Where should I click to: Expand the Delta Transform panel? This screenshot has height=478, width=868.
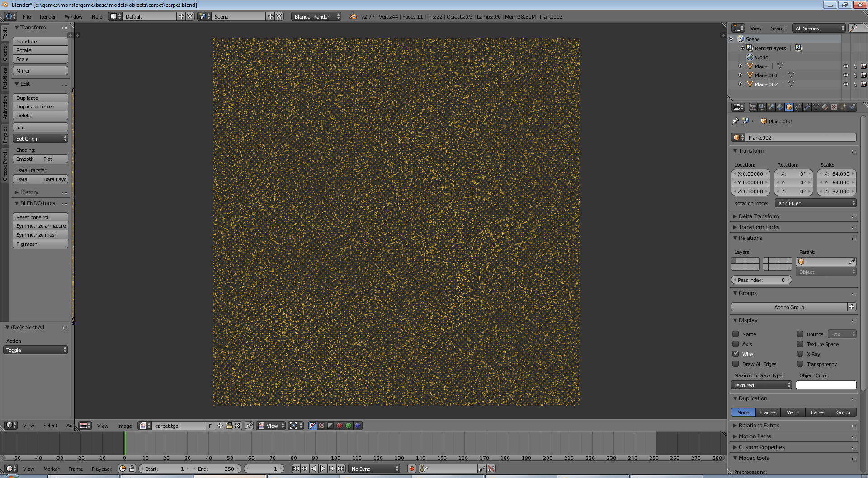click(x=759, y=216)
